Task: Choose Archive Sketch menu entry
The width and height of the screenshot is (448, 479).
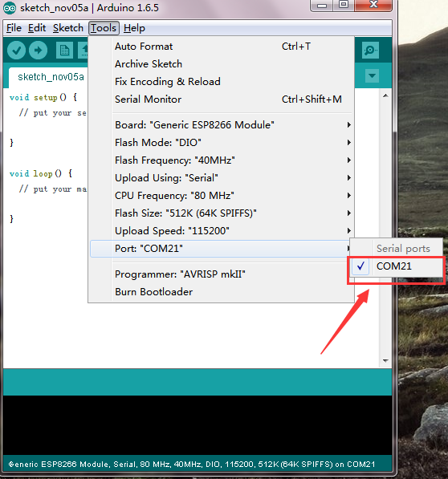Action: coord(222,64)
